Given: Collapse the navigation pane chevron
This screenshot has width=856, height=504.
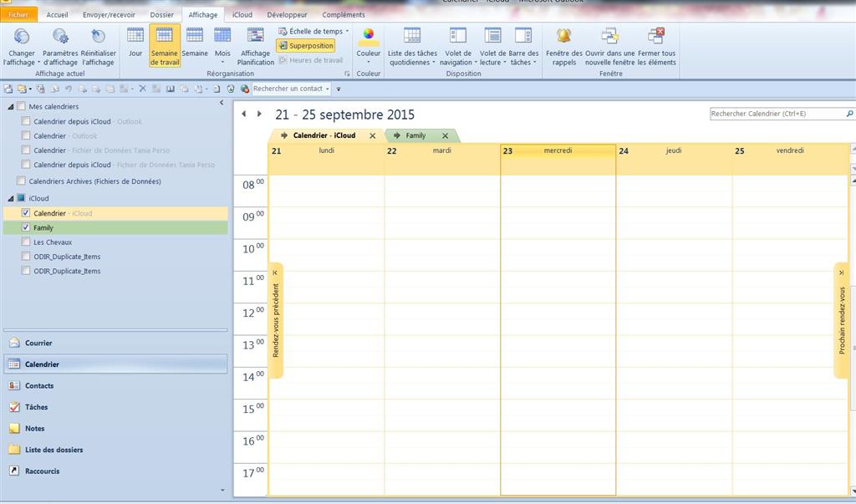Looking at the screenshot, I should click(x=222, y=103).
